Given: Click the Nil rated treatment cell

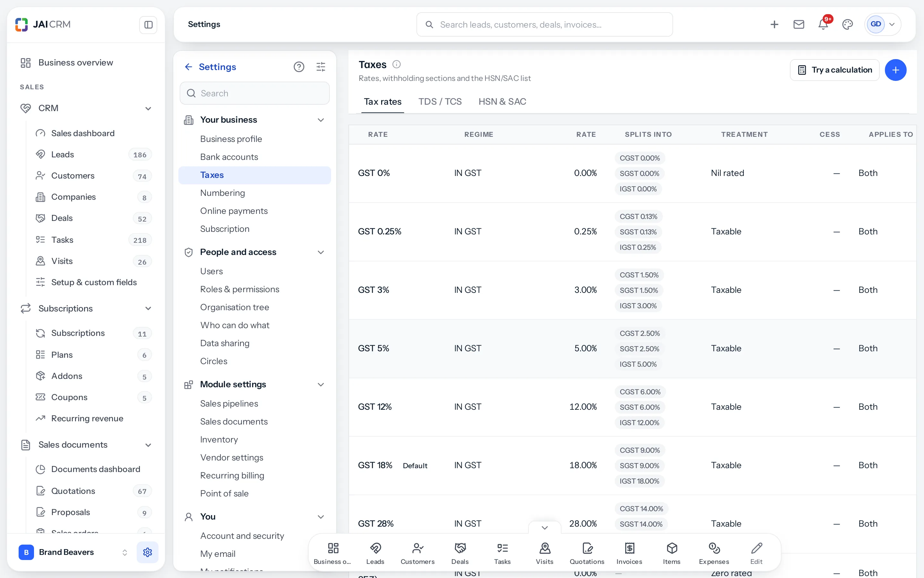Looking at the screenshot, I should (x=727, y=173).
